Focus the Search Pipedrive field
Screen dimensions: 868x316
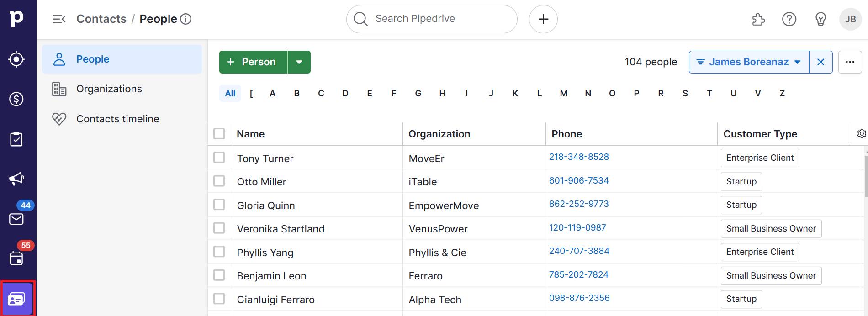pyautogui.click(x=432, y=19)
